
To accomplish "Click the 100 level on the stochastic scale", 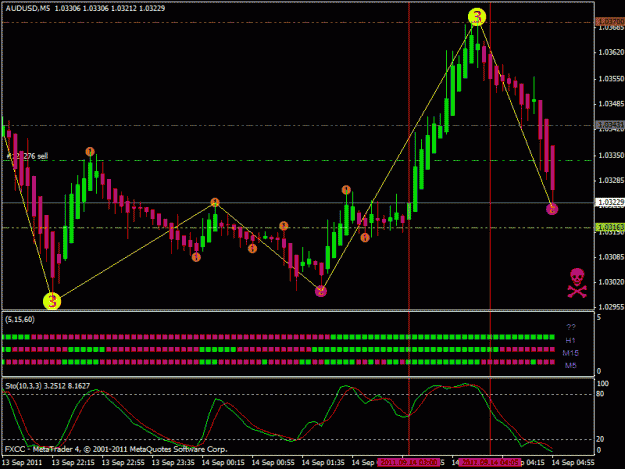I will point(603,383).
